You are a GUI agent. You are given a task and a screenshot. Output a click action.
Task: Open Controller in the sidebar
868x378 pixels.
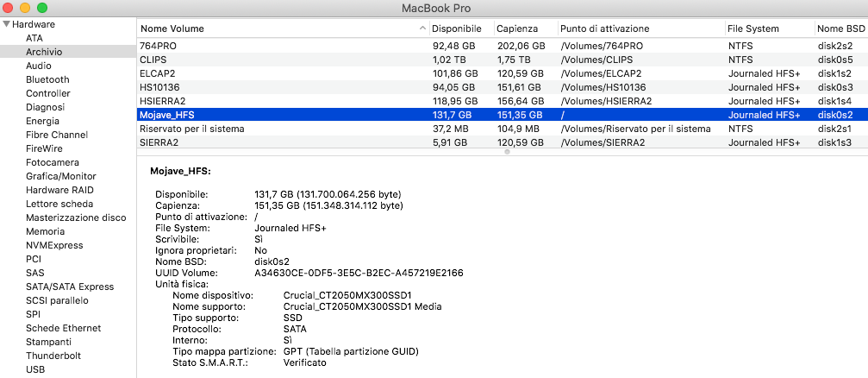coord(48,94)
